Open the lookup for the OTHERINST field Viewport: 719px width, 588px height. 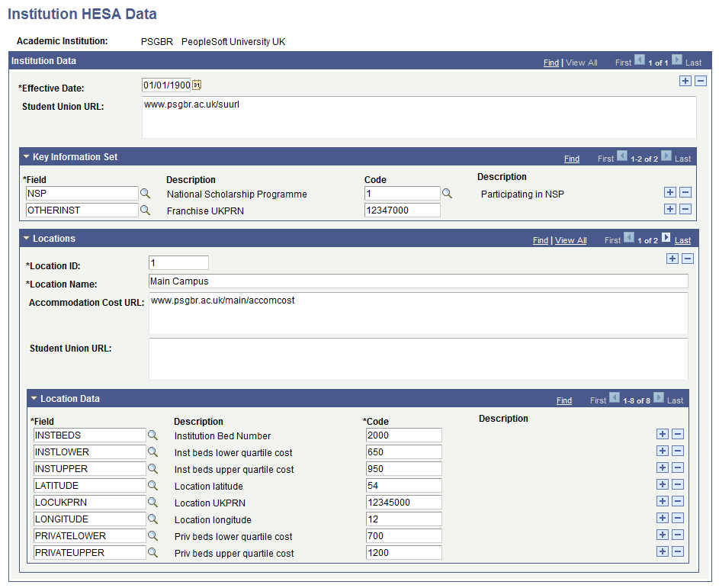pos(146,210)
